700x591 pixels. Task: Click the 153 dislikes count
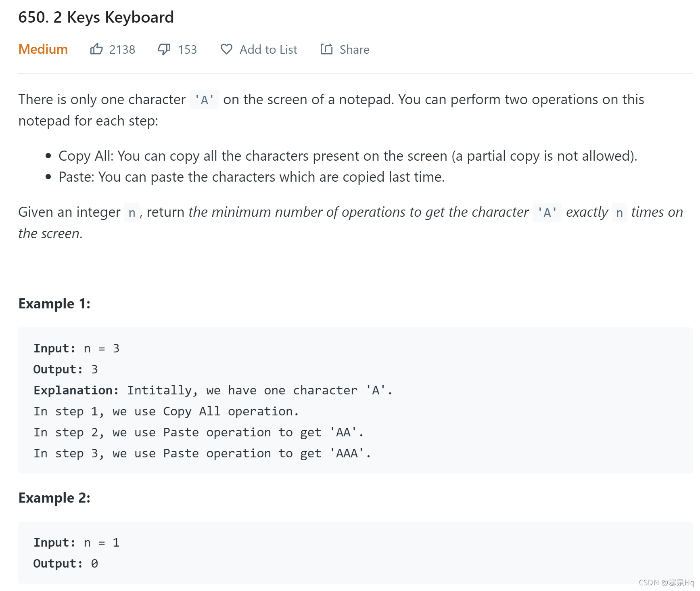[x=187, y=50]
